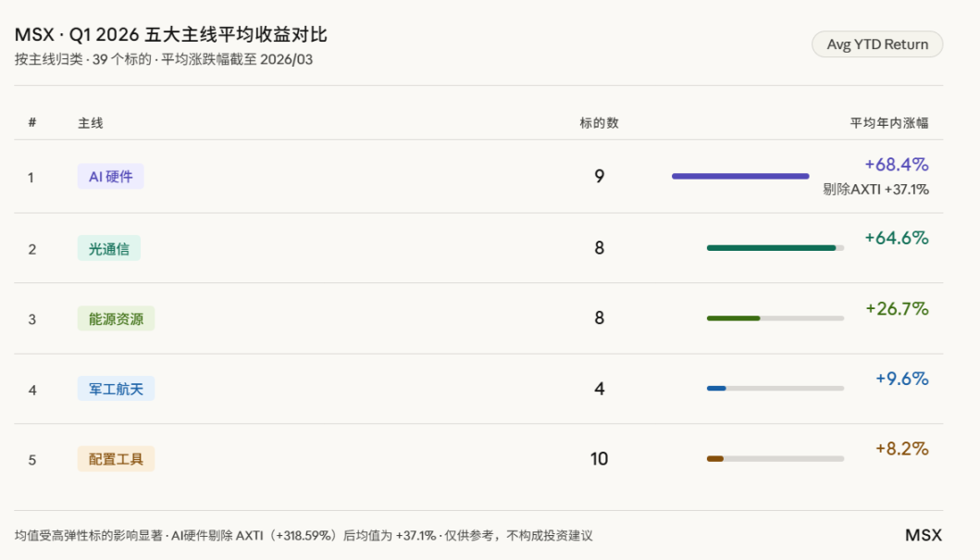Click the # rank column header
The image size is (980, 560).
click(x=32, y=123)
